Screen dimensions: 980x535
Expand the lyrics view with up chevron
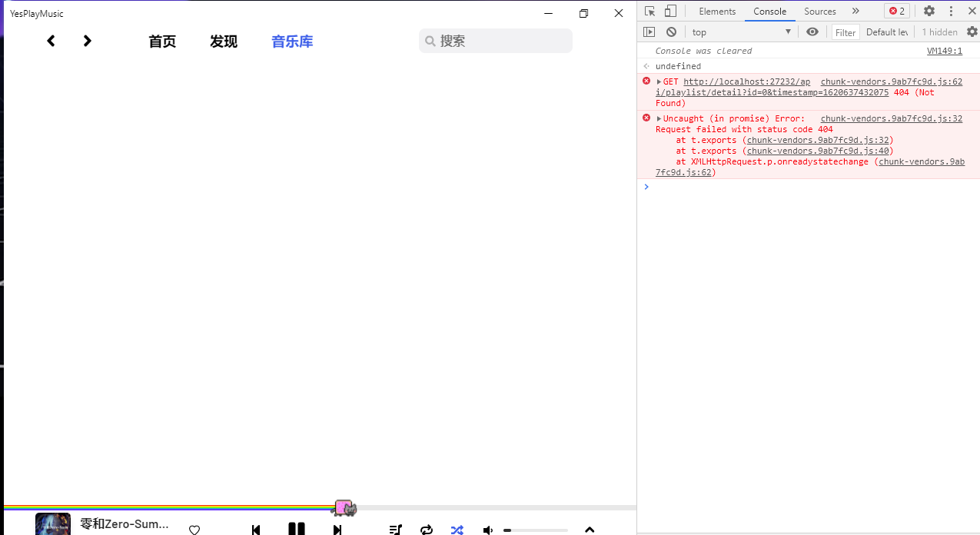pyautogui.click(x=590, y=530)
